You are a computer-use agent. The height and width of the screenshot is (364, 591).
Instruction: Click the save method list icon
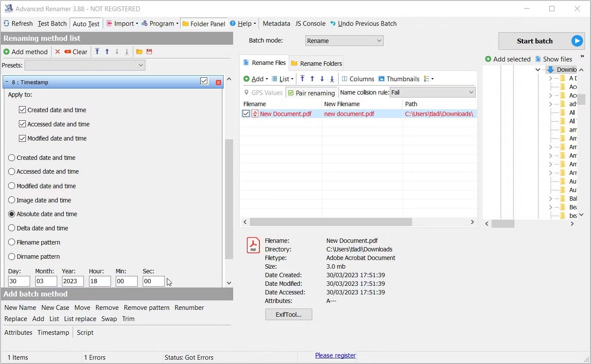(149, 52)
